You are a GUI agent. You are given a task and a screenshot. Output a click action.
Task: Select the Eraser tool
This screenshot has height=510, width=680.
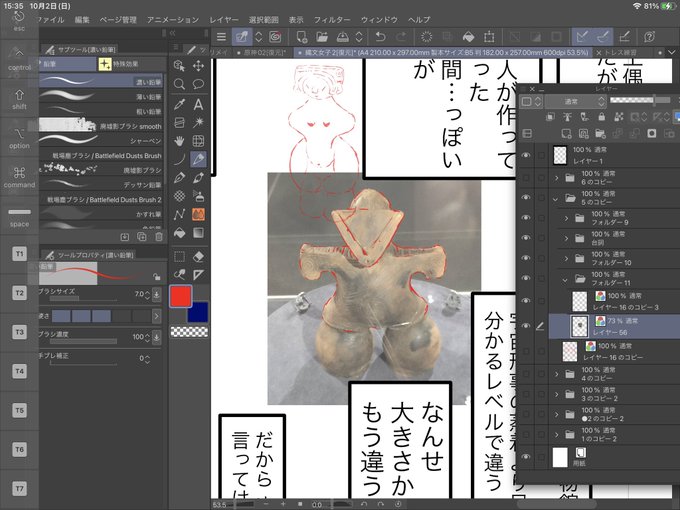tap(198, 257)
